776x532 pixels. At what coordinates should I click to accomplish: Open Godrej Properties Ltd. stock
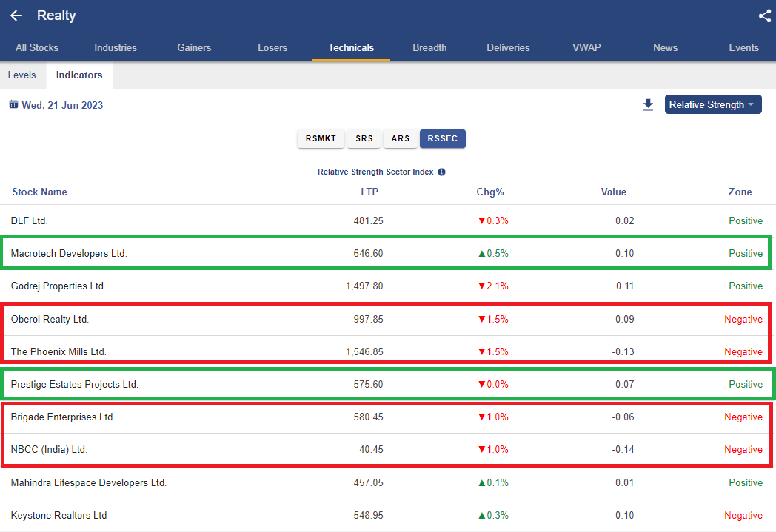click(x=388, y=286)
